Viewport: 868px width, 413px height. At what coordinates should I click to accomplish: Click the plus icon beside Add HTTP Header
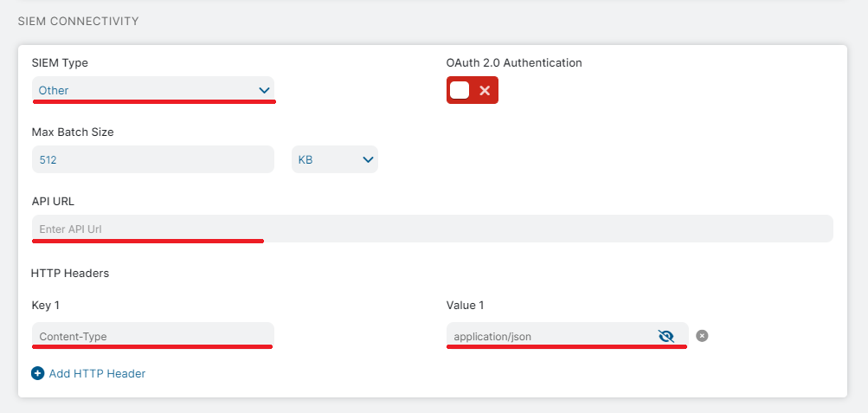37,374
